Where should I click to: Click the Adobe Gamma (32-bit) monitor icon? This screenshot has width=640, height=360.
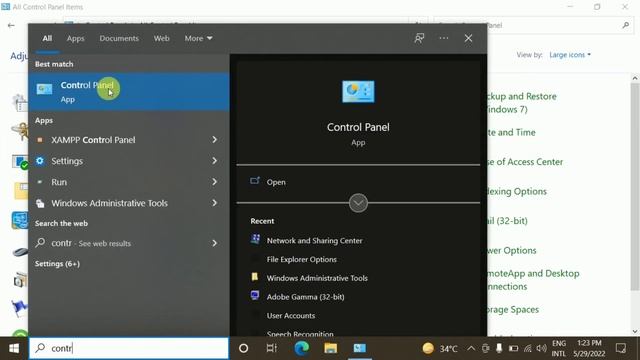(255, 296)
